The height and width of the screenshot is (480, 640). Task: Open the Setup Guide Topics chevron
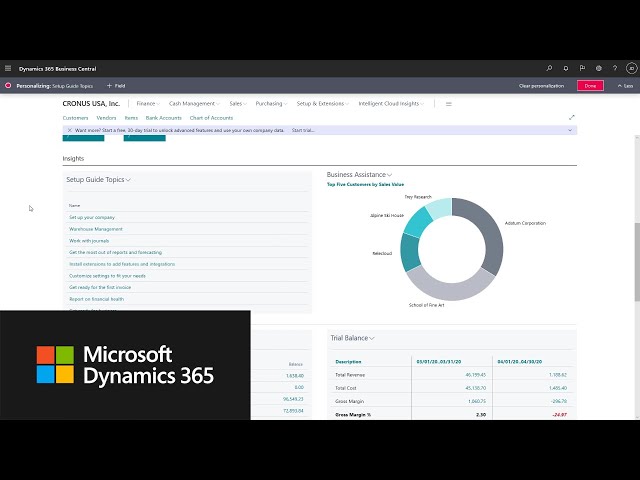129,180
